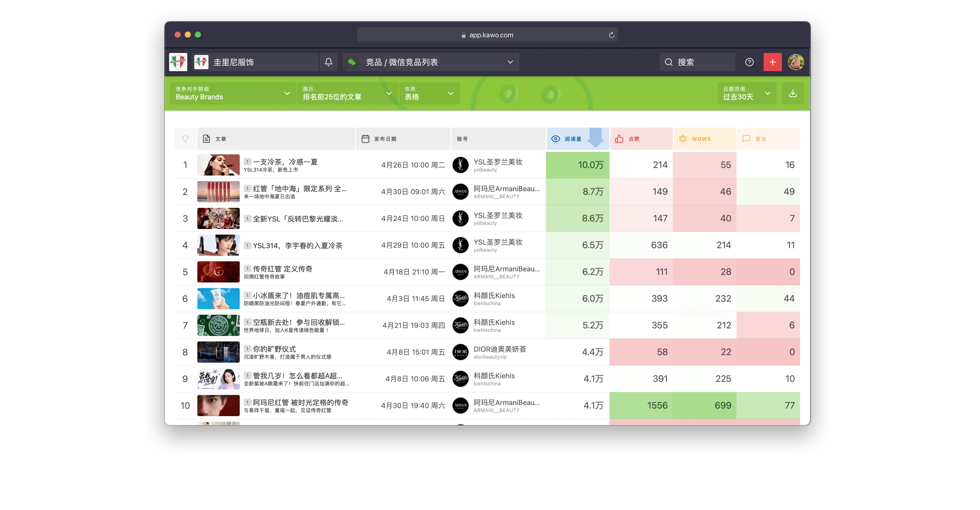Click account name DIOR迪奥美妍荟

point(499,349)
